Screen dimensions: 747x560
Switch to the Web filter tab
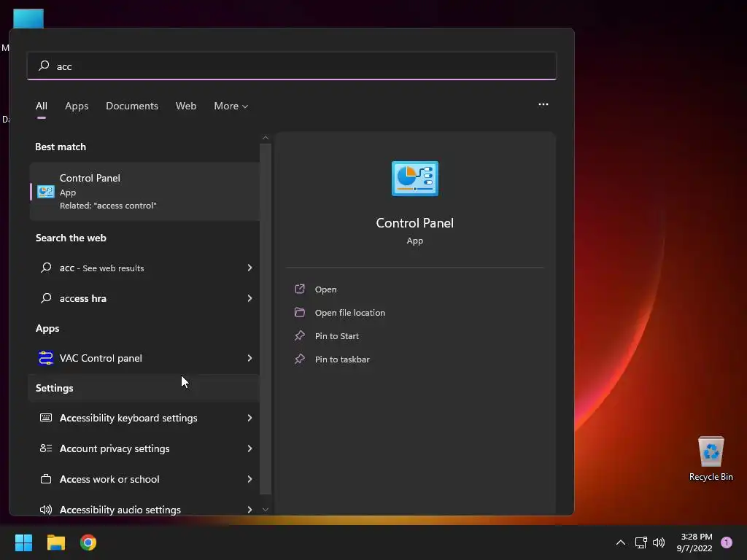coord(186,106)
